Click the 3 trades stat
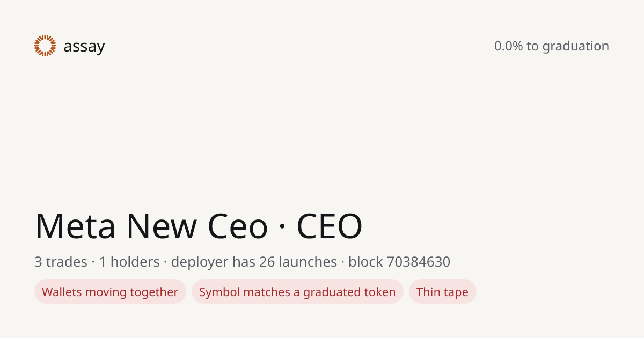This screenshot has width=644, height=338. coord(61,262)
